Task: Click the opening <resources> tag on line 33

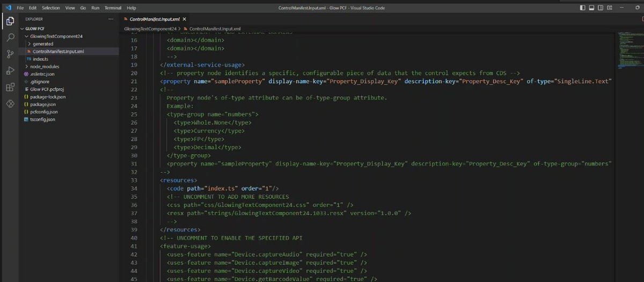Action: (178, 180)
